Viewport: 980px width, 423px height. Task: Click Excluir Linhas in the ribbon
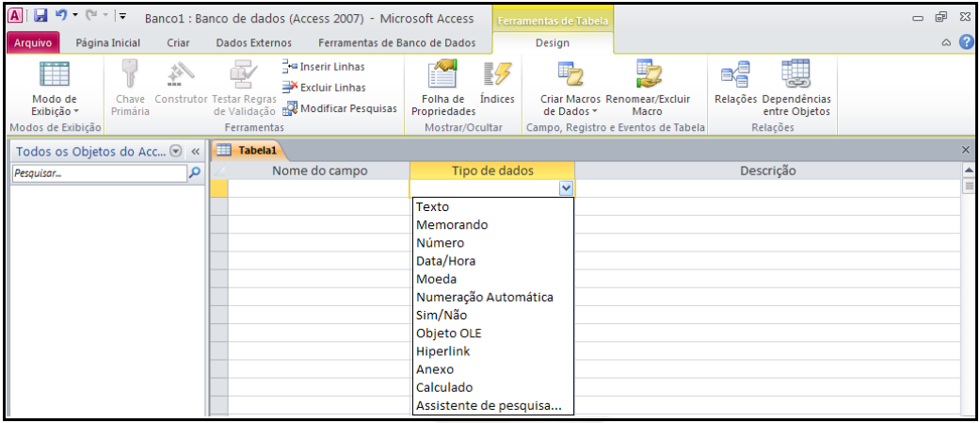[324, 88]
